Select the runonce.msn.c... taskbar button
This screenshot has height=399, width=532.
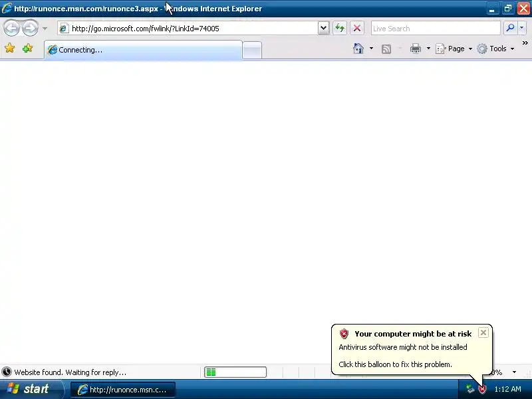point(123,390)
